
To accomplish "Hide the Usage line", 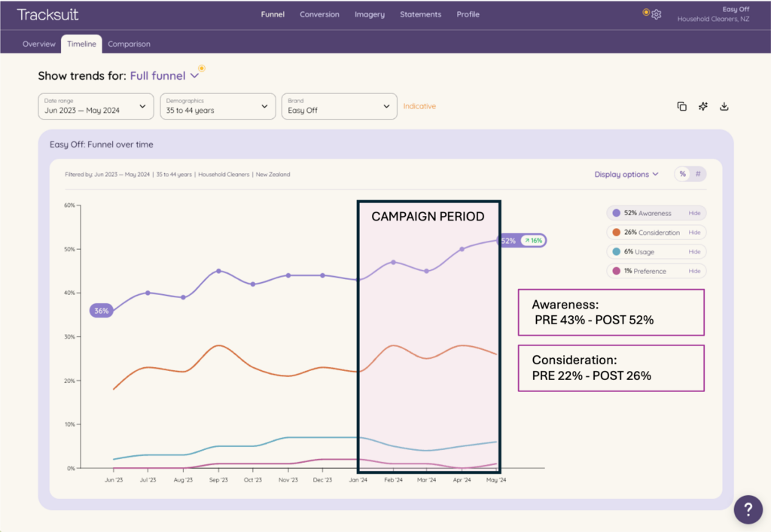I will (x=694, y=252).
